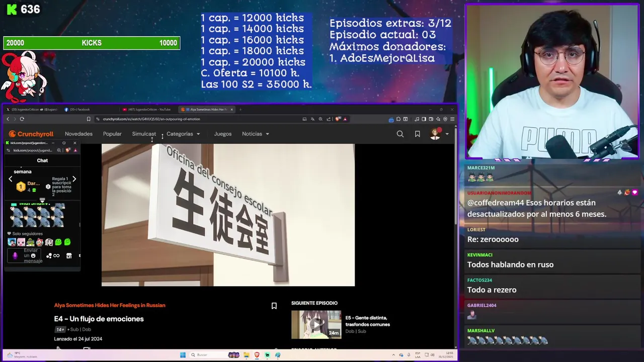The height and width of the screenshot is (362, 644).
Task: Open Brave browser from taskbar
Action: point(257,355)
